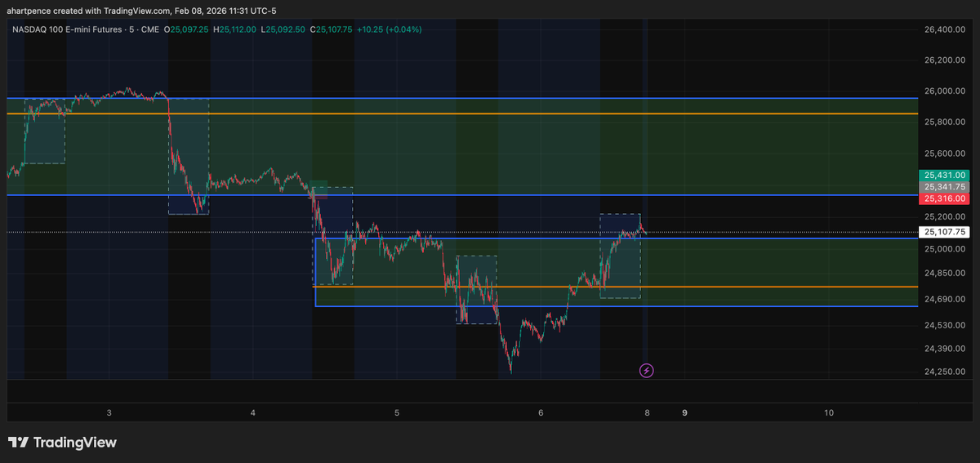This screenshot has height=463, width=980.
Task: Click the 24,850.00 price axis label
Action: tap(946, 274)
